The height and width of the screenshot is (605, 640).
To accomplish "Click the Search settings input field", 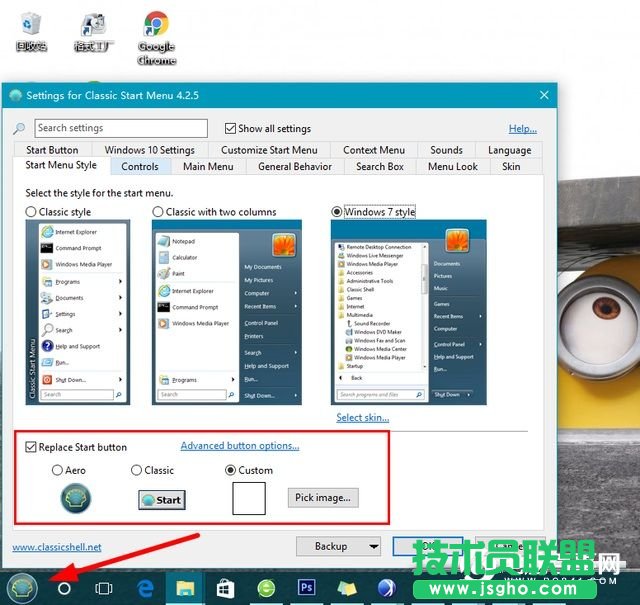I will point(121,128).
